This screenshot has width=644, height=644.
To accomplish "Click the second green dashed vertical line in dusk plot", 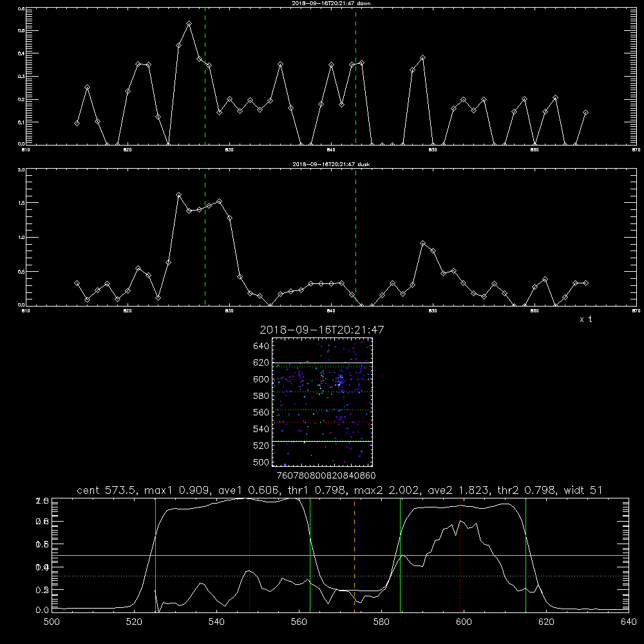I will 355,238.
